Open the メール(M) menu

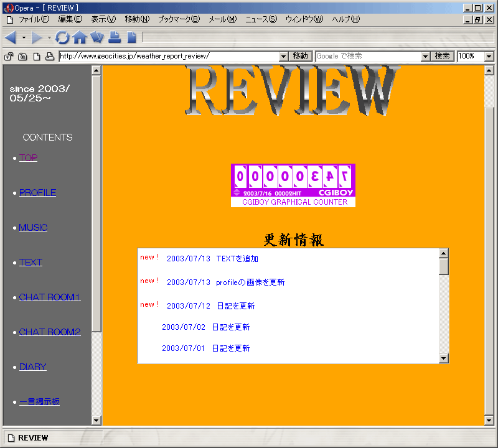223,19
